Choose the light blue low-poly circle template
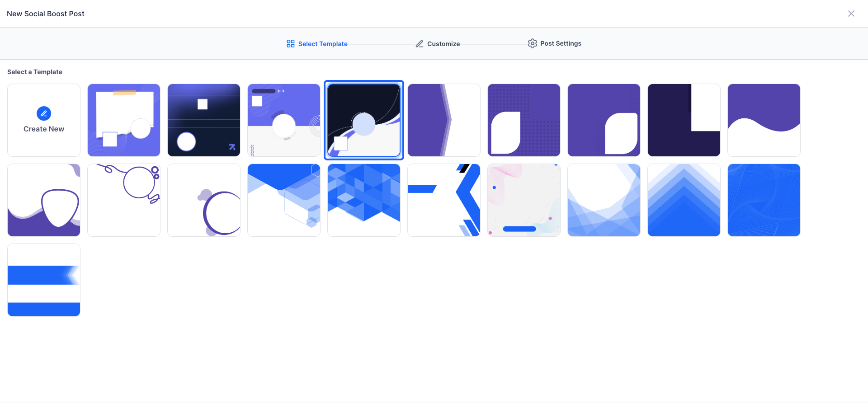868x403 pixels. click(604, 200)
